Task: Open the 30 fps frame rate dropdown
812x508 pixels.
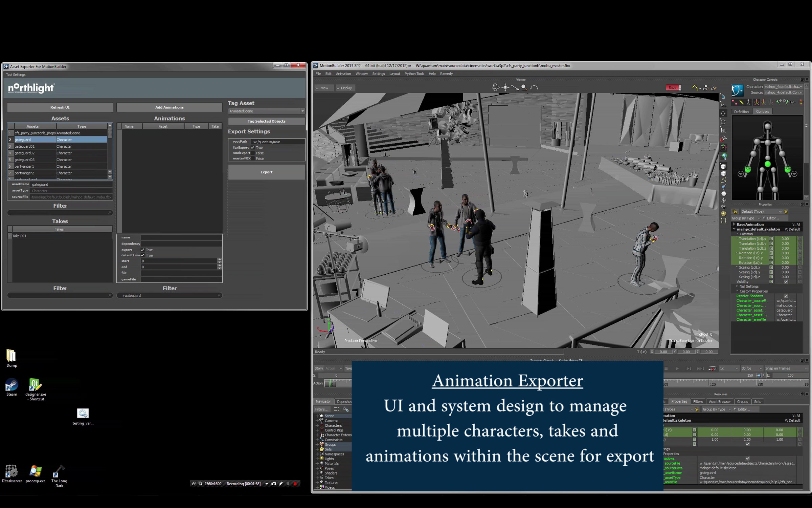Action: tap(752, 368)
